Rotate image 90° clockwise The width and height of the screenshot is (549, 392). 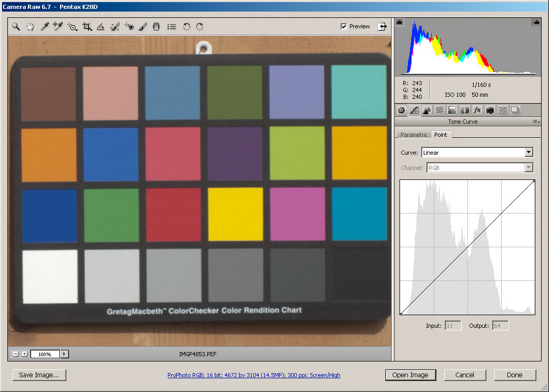199,27
